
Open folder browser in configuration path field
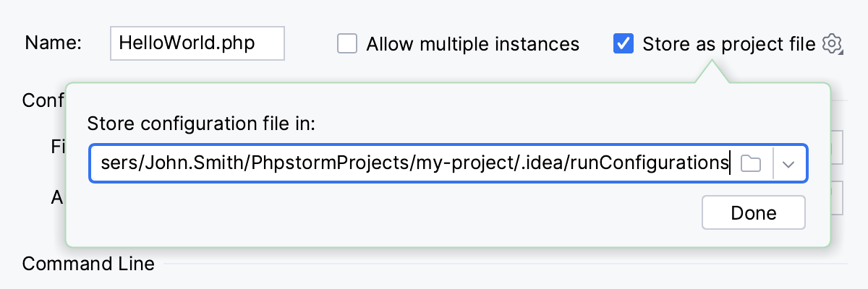[x=752, y=163]
